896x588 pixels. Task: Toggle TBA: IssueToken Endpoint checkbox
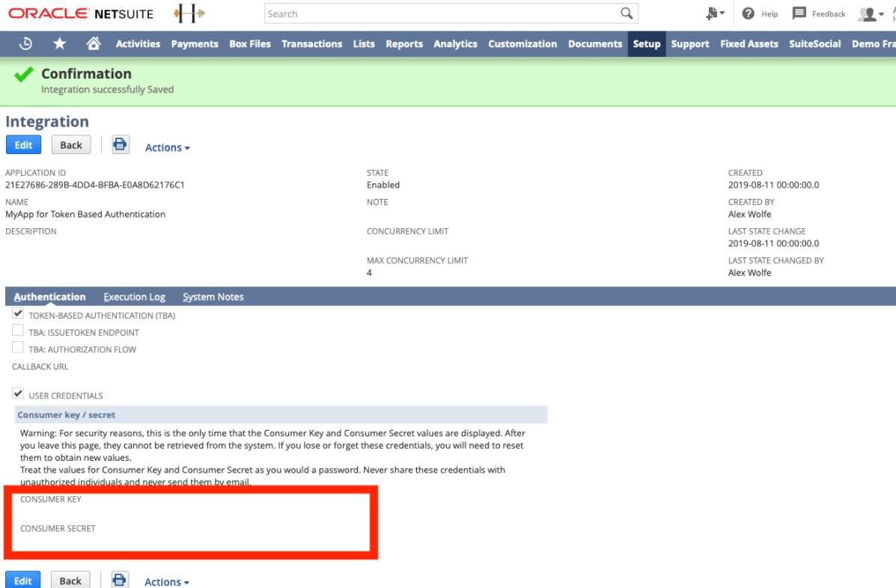[18, 331]
